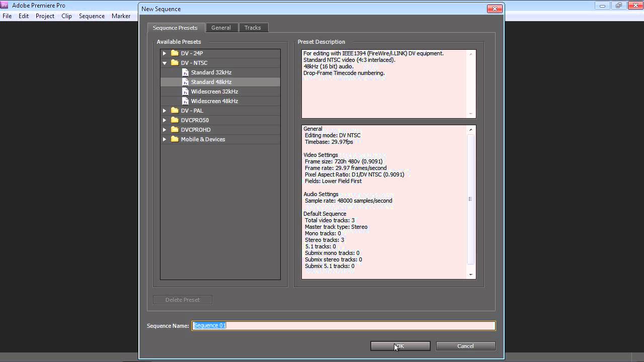The height and width of the screenshot is (362, 644).
Task: Click the Adobe Premiere Pro title bar icon
Action: (5, 6)
